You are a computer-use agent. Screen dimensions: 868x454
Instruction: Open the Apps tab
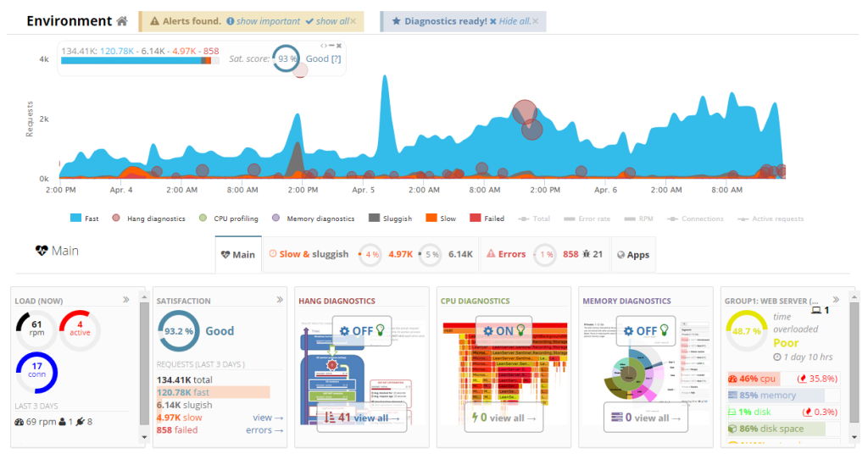[633, 254]
